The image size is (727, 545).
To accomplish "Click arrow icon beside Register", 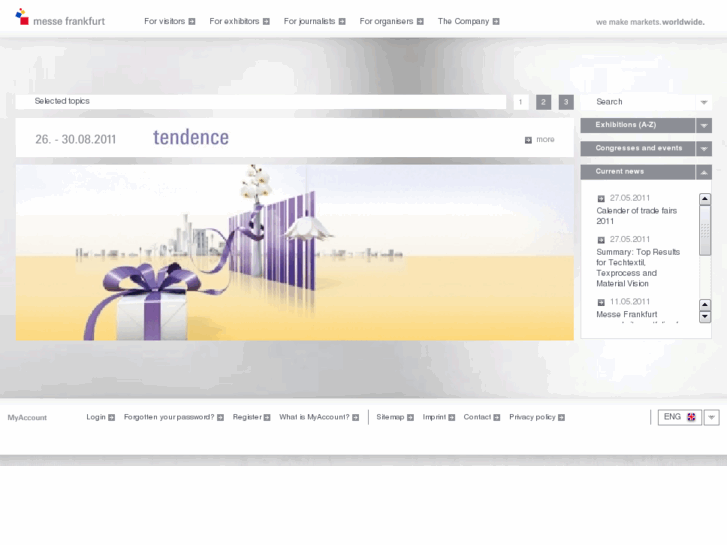I will coord(267,417).
